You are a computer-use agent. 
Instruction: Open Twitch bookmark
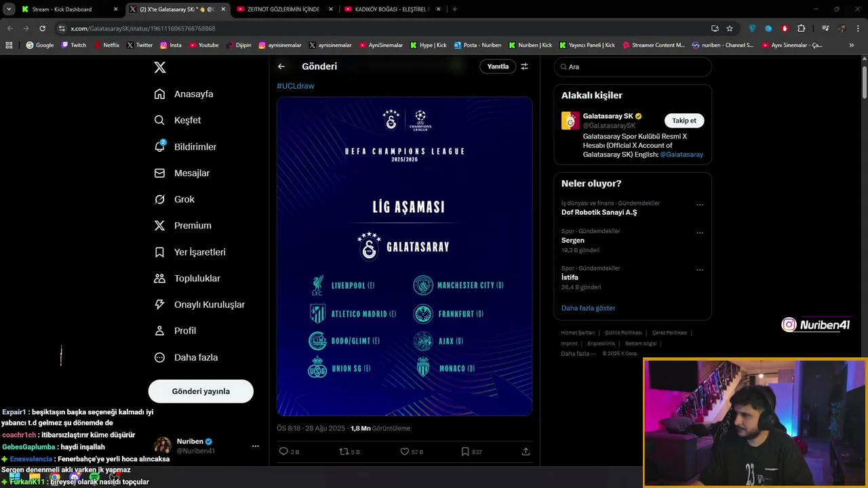pyautogui.click(x=74, y=45)
